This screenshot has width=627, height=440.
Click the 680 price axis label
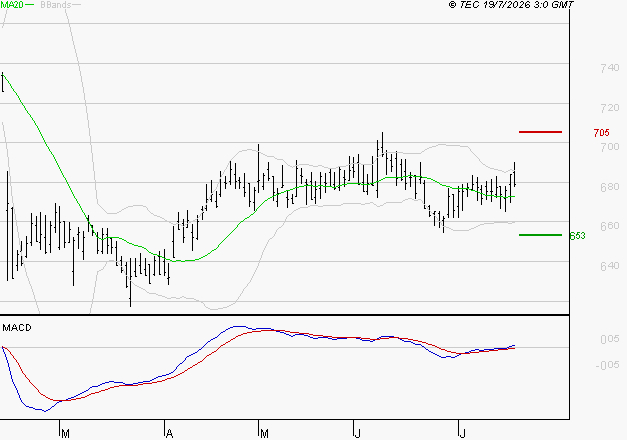coord(610,187)
